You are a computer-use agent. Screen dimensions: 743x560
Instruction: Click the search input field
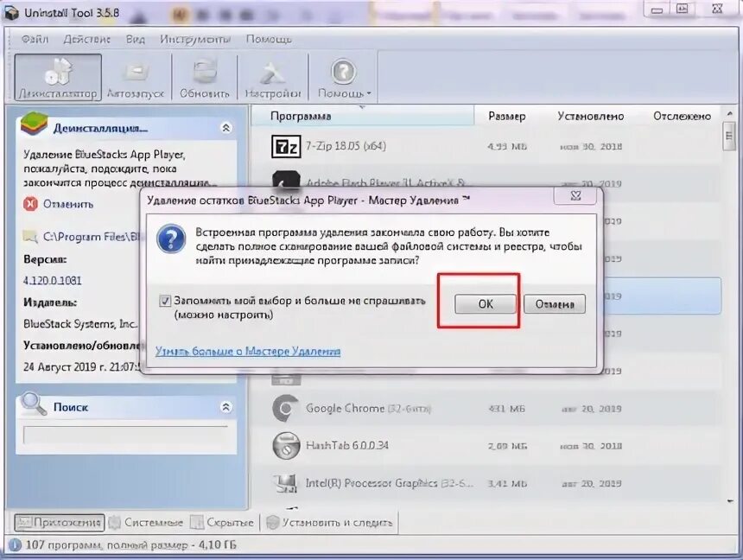[x=125, y=435]
